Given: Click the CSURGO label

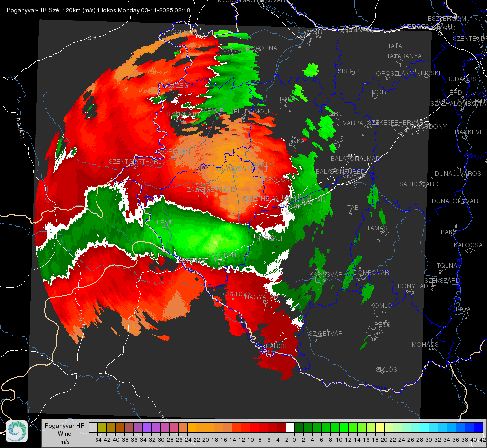Looking at the screenshot, I should click(x=237, y=294).
